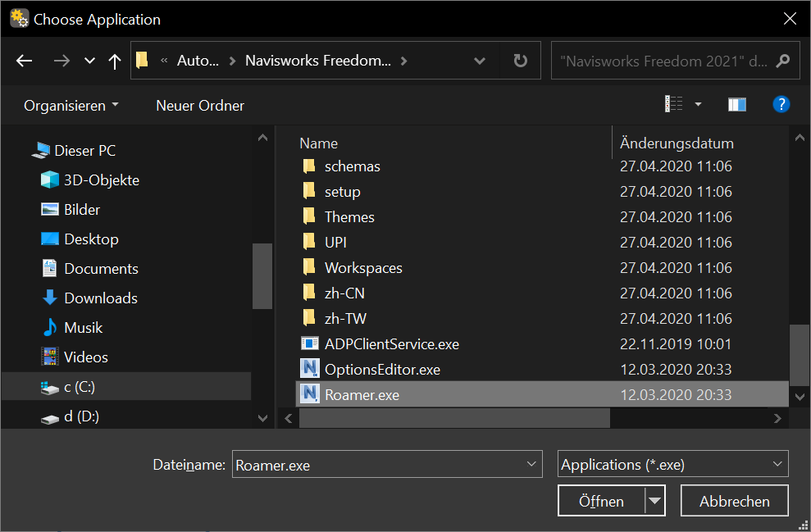Image resolution: width=811 pixels, height=532 pixels.
Task: Click the up arrow of the sidebar scrollbar
Action: click(262, 138)
